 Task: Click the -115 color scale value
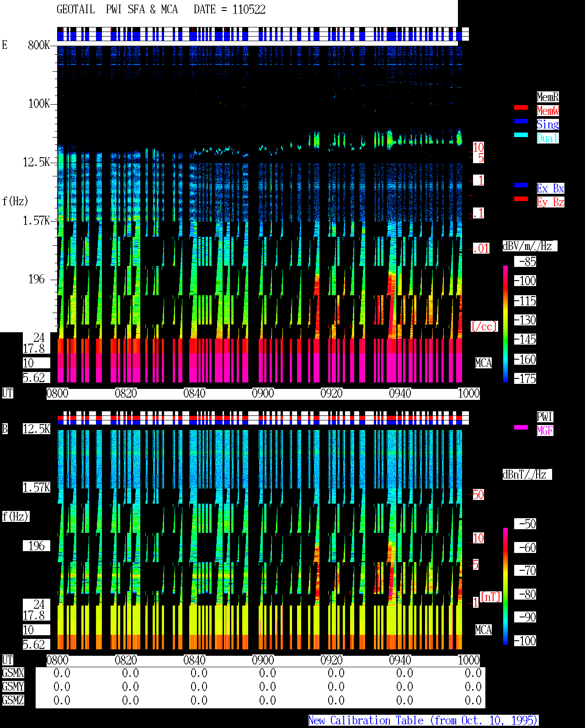pyautogui.click(x=525, y=301)
